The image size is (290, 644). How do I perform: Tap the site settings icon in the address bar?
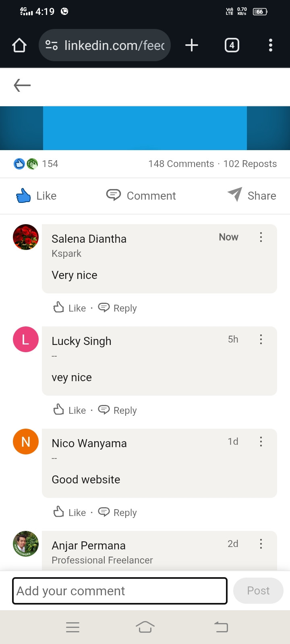[x=52, y=45]
